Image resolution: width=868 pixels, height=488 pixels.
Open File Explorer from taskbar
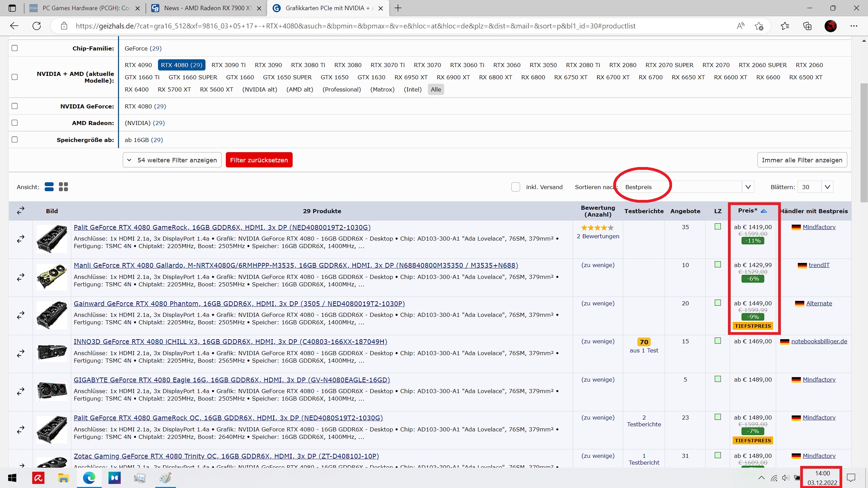[x=63, y=478]
